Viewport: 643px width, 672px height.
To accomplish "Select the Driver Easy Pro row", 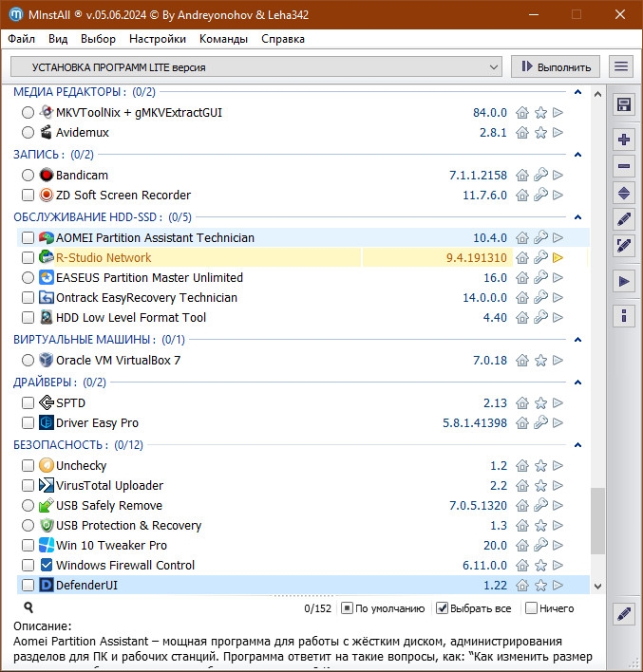I will (x=303, y=422).
